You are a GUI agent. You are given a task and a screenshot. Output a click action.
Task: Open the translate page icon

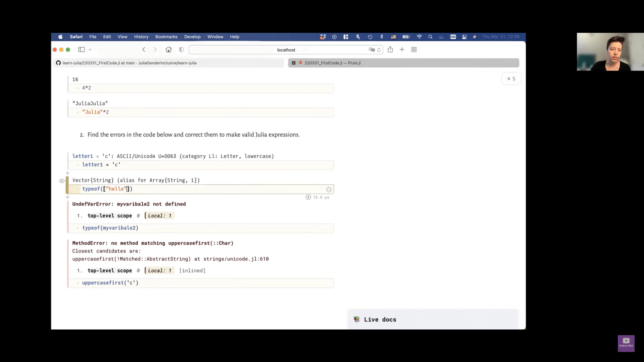pyautogui.click(x=372, y=50)
